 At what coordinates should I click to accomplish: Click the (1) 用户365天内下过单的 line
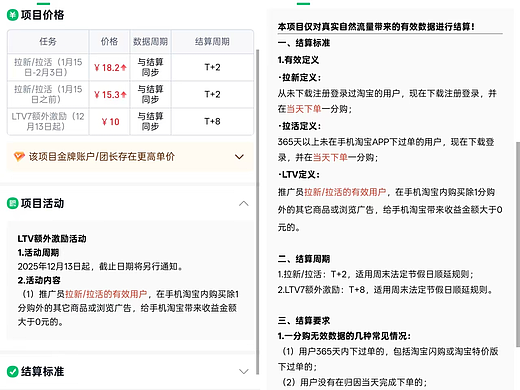coord(388,359)
